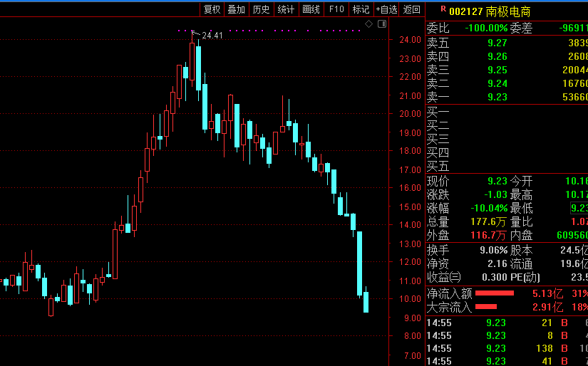
Task: Add stock via +自选 button
Action: tap(386, 9)
